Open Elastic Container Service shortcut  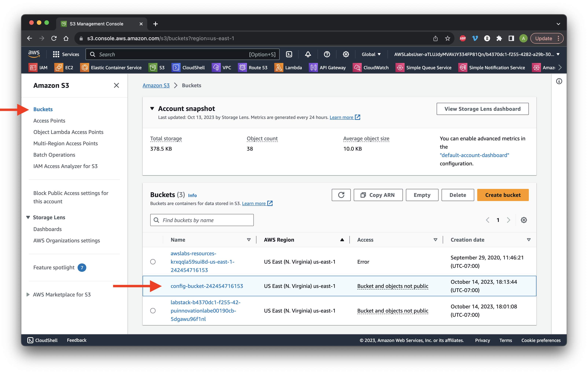pyautogui.click(x=111, y=68)
